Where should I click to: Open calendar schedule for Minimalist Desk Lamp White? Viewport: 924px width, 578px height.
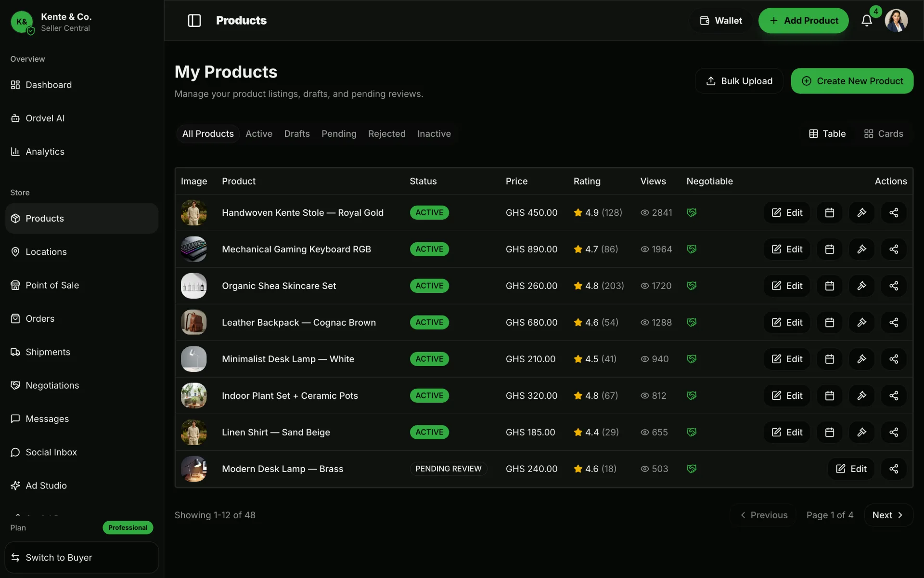[x=829, y=359]
